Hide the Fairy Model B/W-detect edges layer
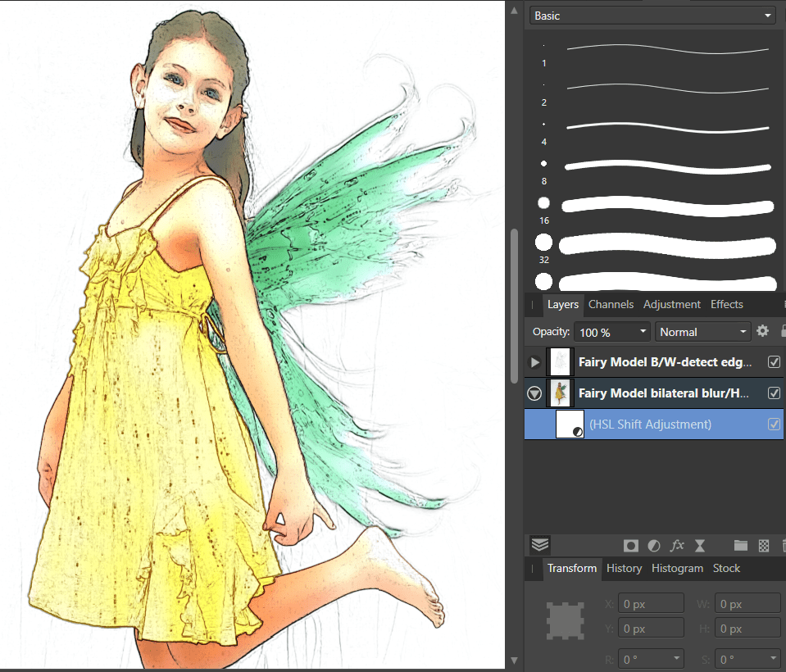 [774, 361]
